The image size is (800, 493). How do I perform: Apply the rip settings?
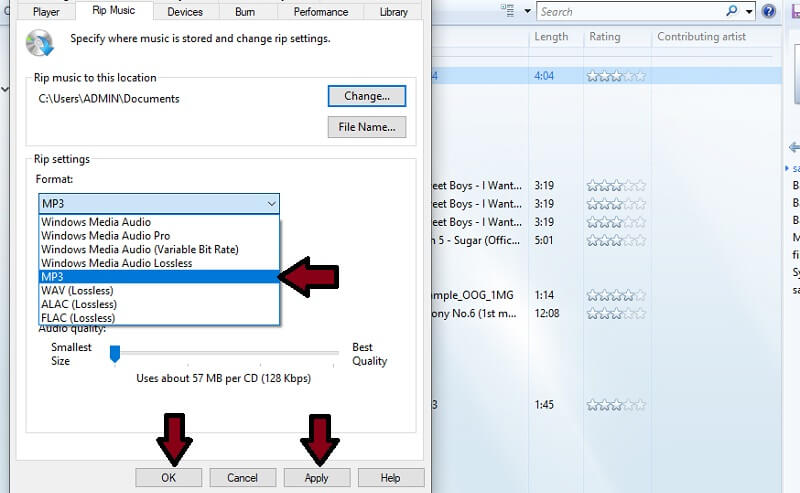pyautogui.click(x=316, y=478)
